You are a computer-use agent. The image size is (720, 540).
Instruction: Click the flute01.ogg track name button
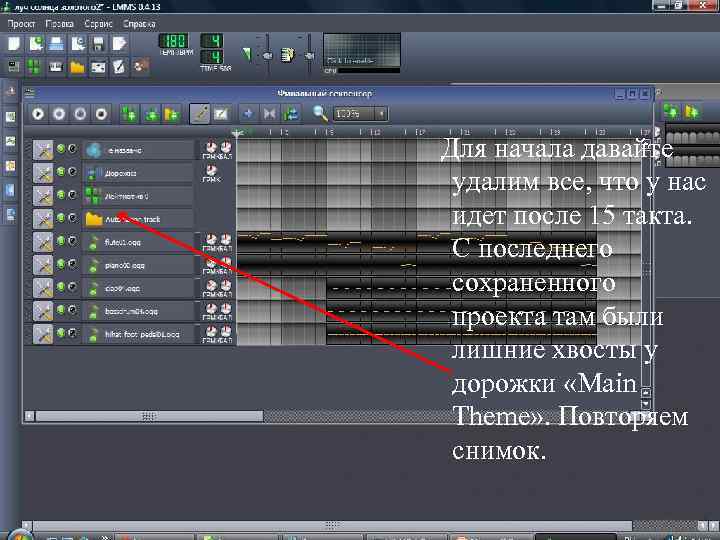[138, 242]
